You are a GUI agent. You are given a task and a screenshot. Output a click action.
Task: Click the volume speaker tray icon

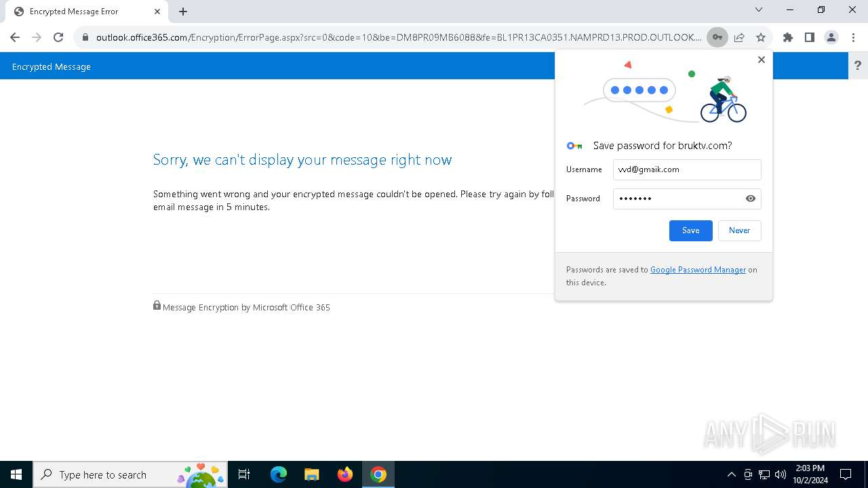[x=781, y=474]
